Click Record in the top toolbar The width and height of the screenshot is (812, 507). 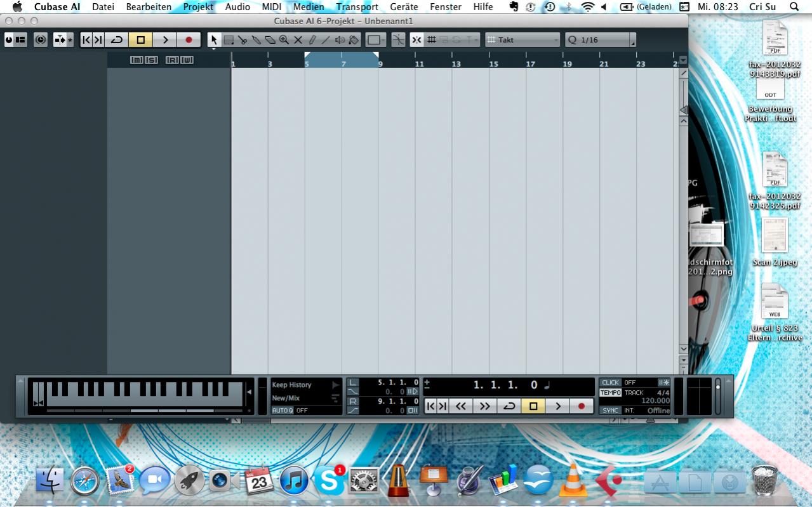click(189, 40)
